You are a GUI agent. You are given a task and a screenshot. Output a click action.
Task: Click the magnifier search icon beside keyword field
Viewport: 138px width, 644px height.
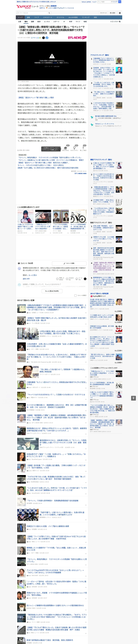point(49,13)
